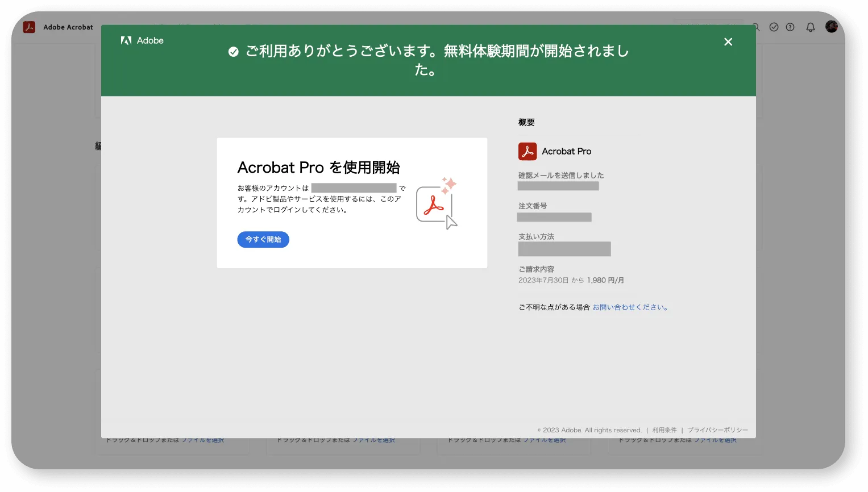The height and width of the screenshot is (492, 868).
Task: Open the プライバシーポリシー link
Action: 718,430
